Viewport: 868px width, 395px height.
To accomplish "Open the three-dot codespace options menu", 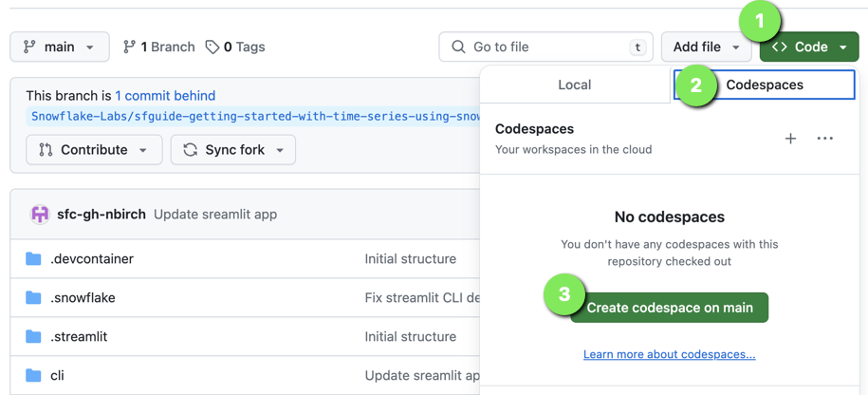I will pyautogui.click(x=824, y=139).
